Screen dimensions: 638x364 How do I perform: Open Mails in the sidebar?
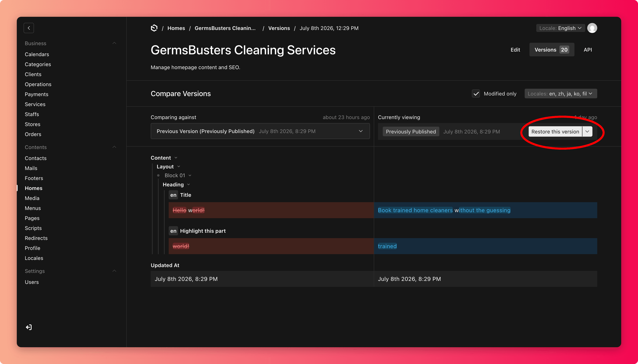(x=31, y=168)
